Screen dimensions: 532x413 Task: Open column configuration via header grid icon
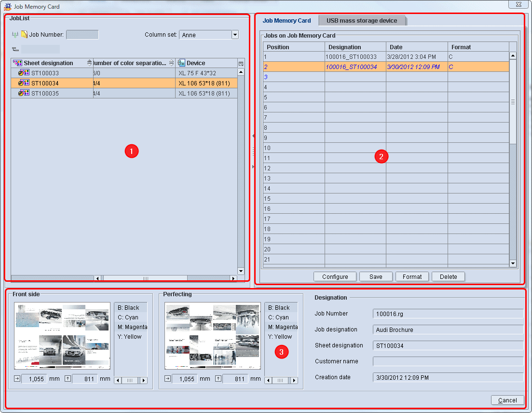click(240, 63)
